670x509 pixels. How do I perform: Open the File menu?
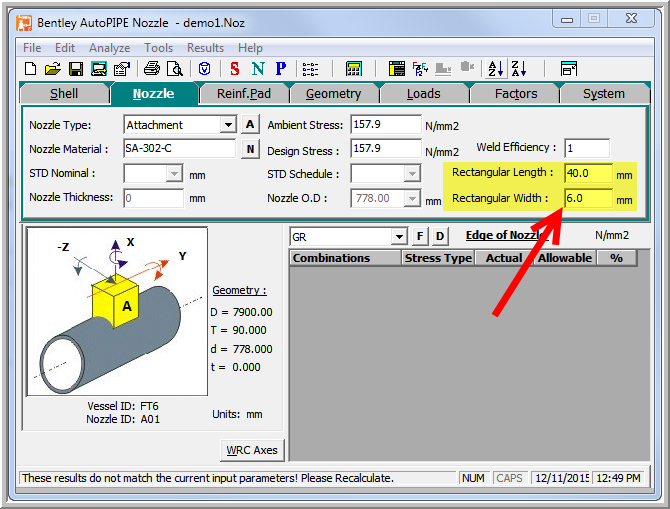32,48
